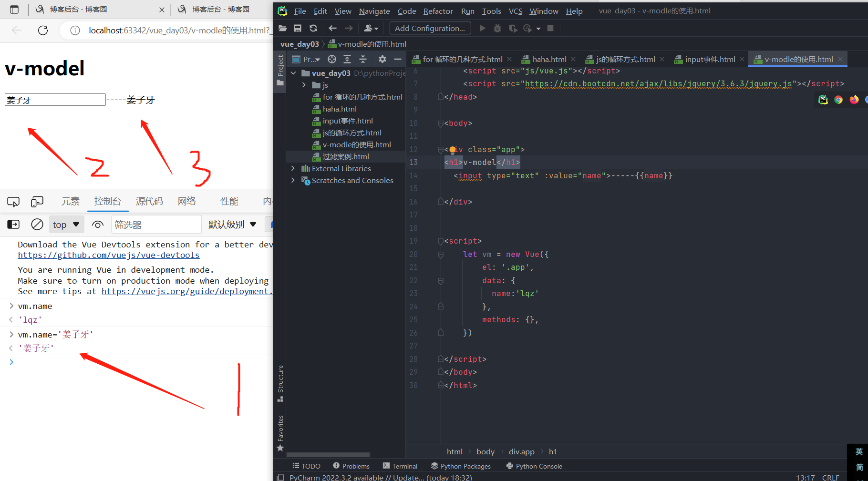Click Expand All icon in Project panel

tap(347, 59)
